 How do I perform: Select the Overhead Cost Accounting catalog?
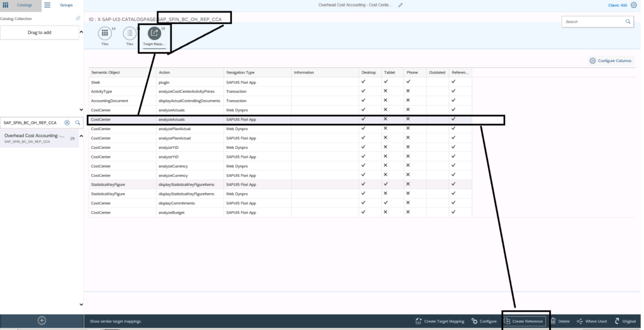(40, 138)
